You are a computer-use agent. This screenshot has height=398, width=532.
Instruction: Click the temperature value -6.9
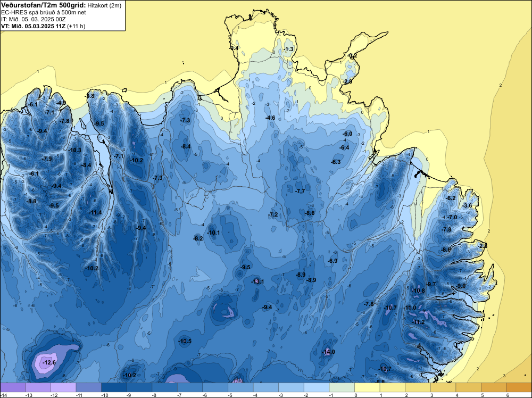[332, 261]
